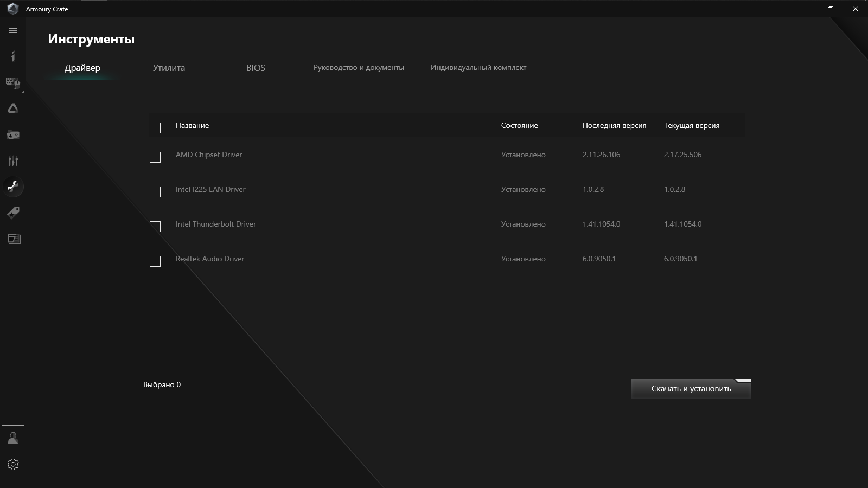Click Intel I225 LAN current version 1.0.2.8

[674, 189]
